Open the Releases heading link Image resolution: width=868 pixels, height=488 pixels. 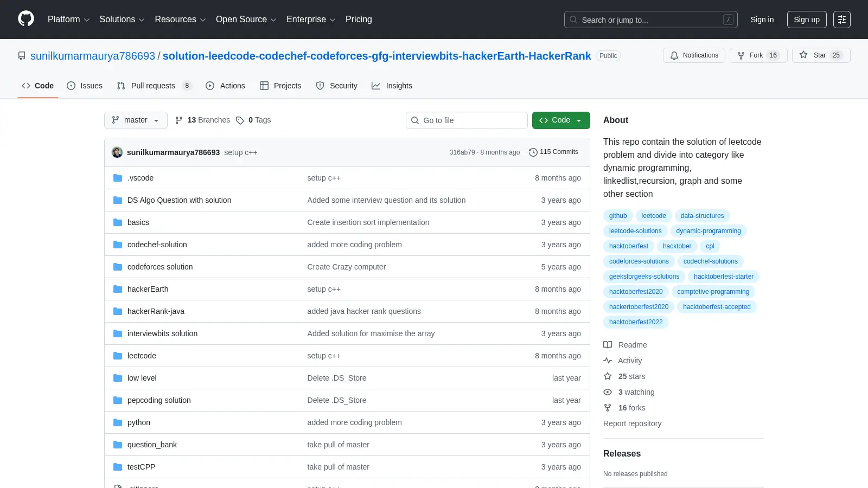[622, 454]
